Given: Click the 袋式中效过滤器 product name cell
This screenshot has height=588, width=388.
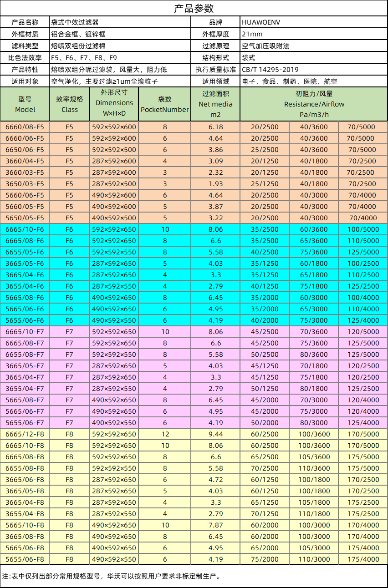Looking at the screenshot, I should tap(75, 22).
